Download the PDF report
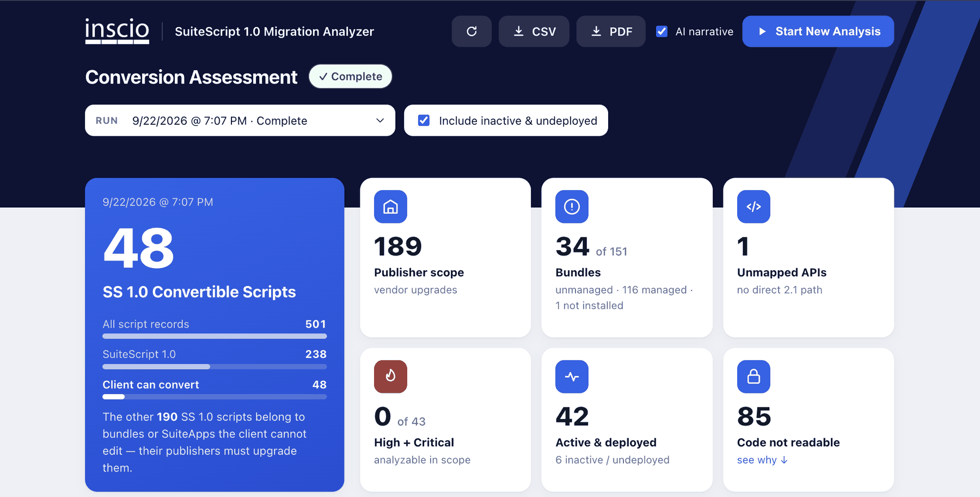 pos(611,32)
